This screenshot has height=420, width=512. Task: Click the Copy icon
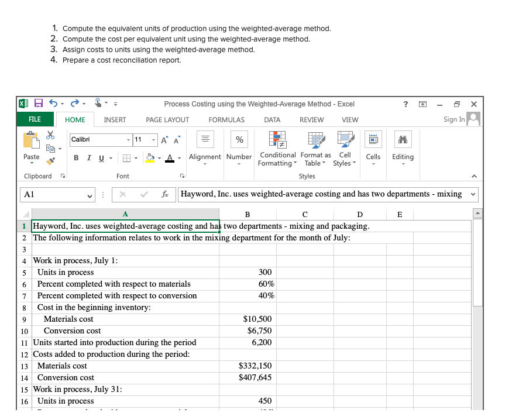click(50, 149)
